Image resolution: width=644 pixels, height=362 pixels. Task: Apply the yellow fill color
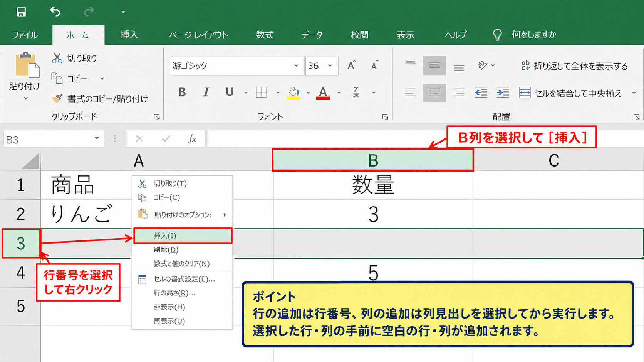coord(293,93)
